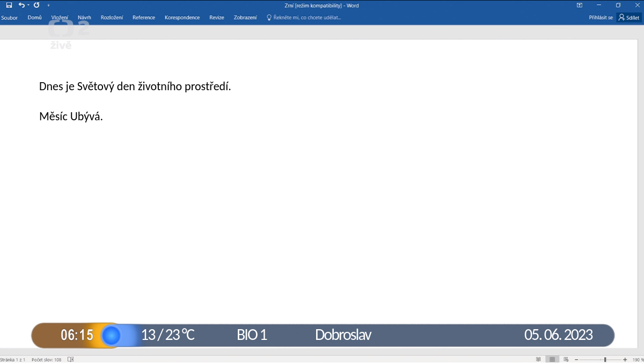Open zoom dialog via 190 % label
Image resolution: width=644 pixels, height=363 pixels.
tap(638, 359)
